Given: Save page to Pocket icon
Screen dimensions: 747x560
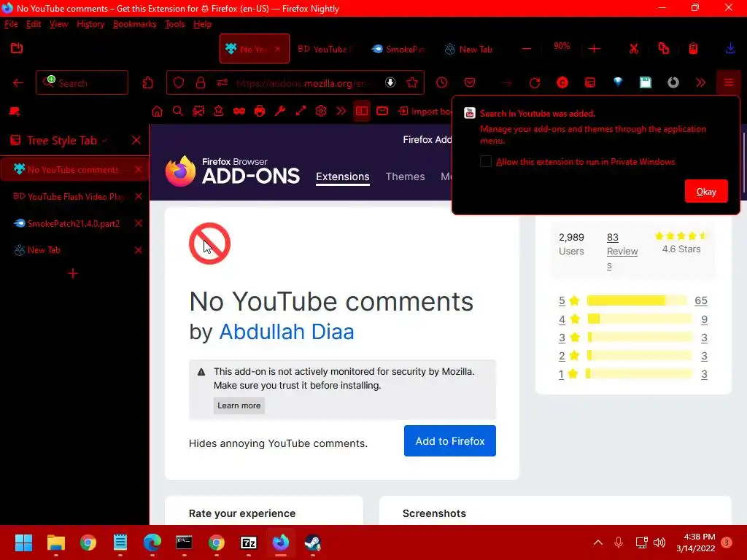Looking at the screenshot, I should pos(470,83).
